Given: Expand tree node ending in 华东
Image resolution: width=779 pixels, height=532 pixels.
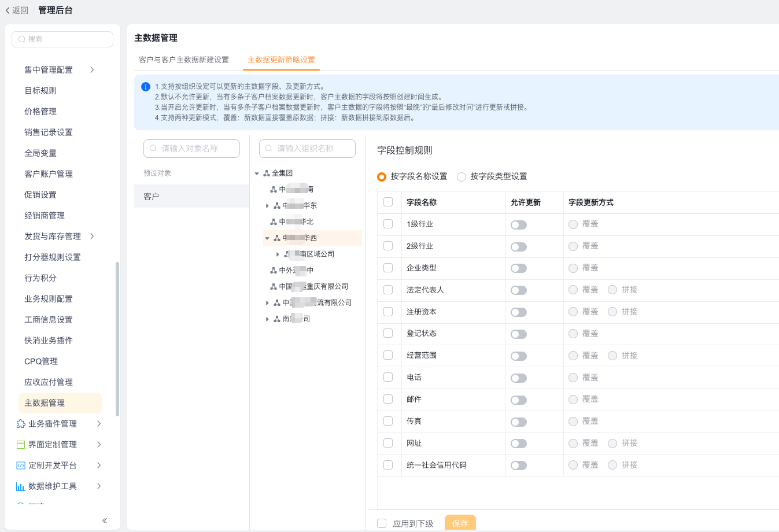Looking at the screenshot, I should point(267,206).
